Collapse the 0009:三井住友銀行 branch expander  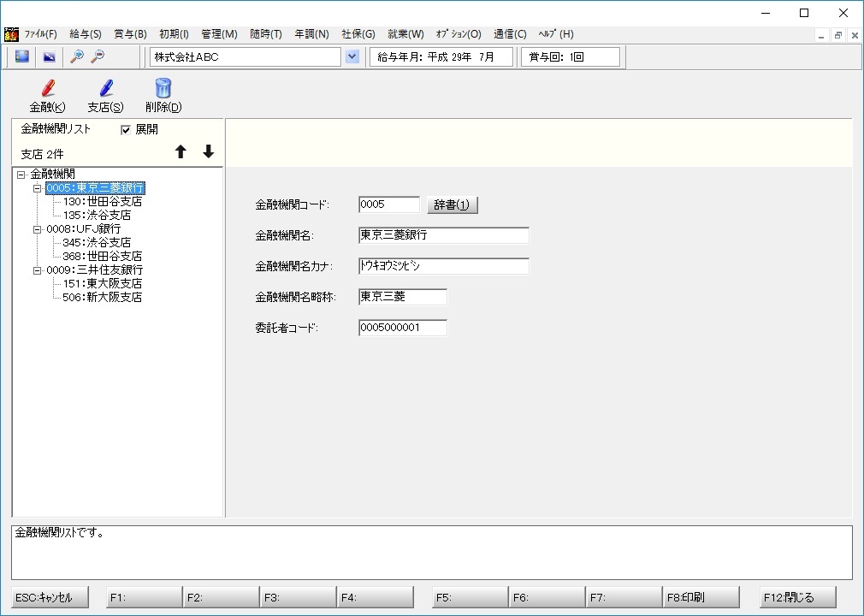(x=37, y=270)
